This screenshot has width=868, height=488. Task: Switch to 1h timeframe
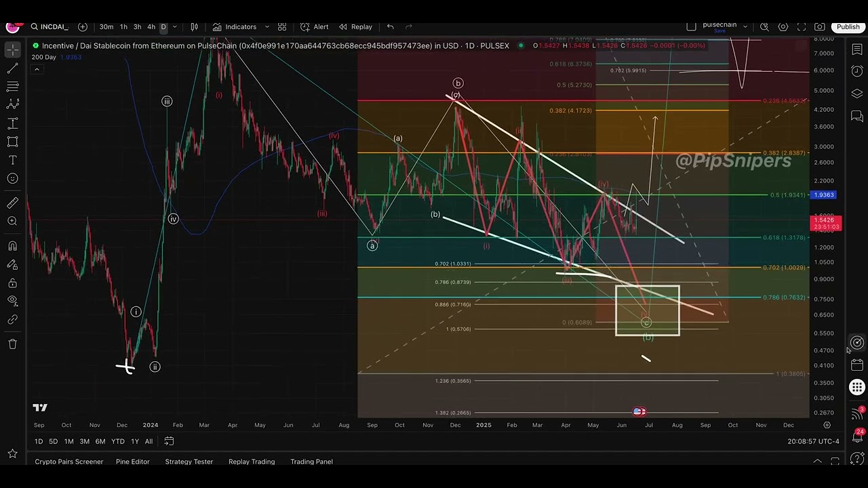[123, 27]
